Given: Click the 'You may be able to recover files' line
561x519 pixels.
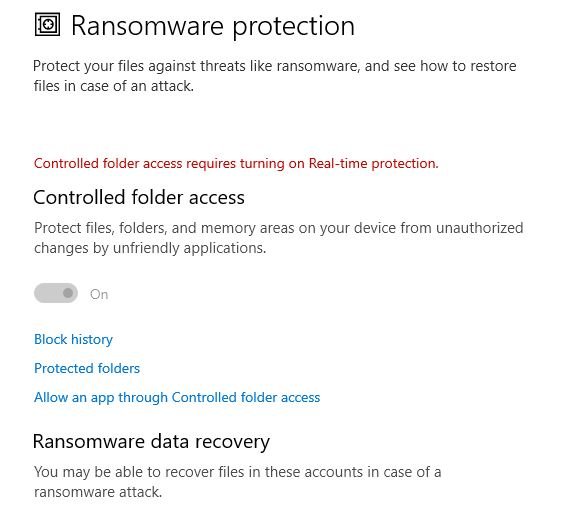Looking at the screenshot, I should click(x=238, y=472).
